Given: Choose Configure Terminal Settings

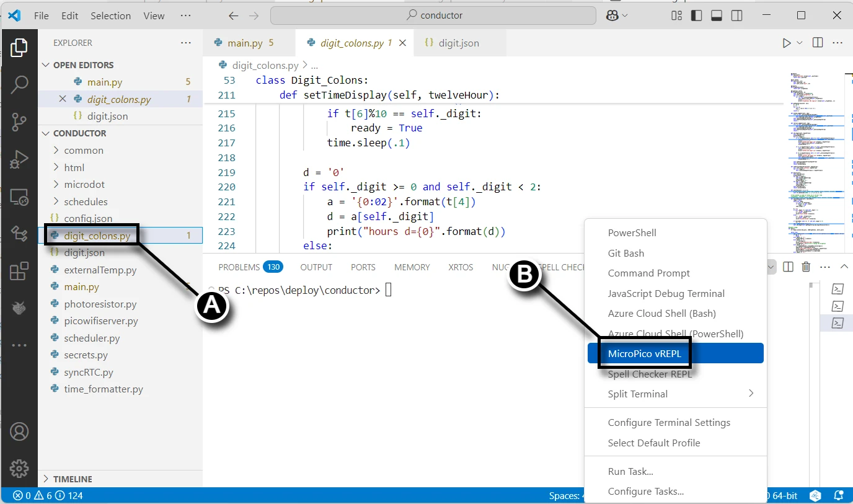Looking at the screenshot, I should 676,422.
